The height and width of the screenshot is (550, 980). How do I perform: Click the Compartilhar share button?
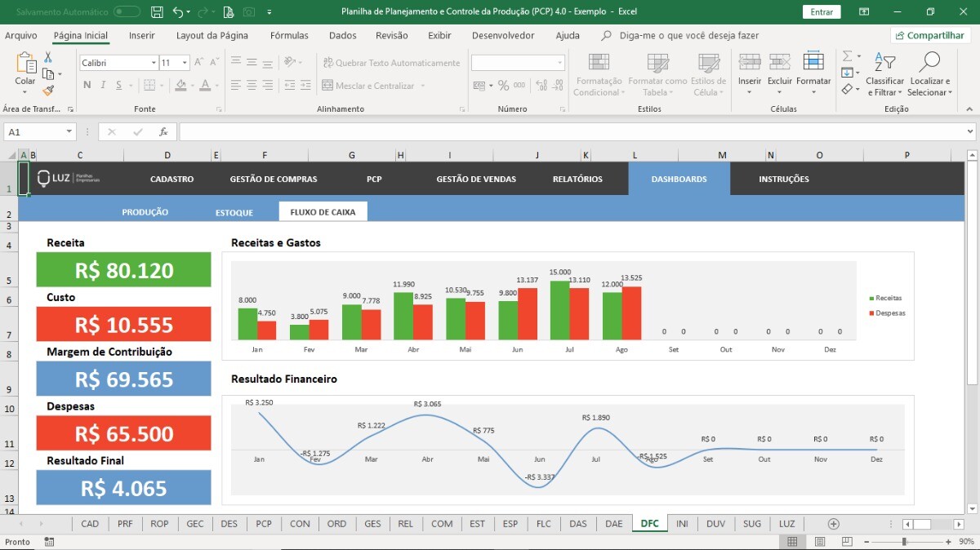[x=929, y=36]
